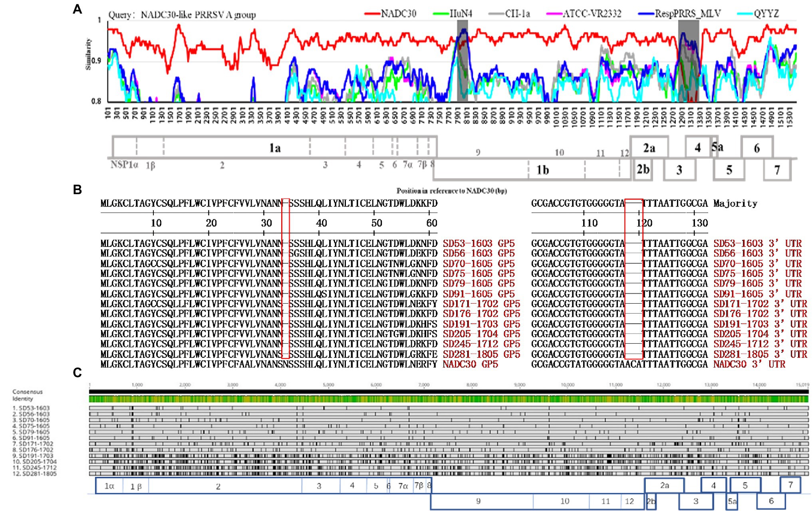Select the NADC30 GP5 sequence label

470,364
